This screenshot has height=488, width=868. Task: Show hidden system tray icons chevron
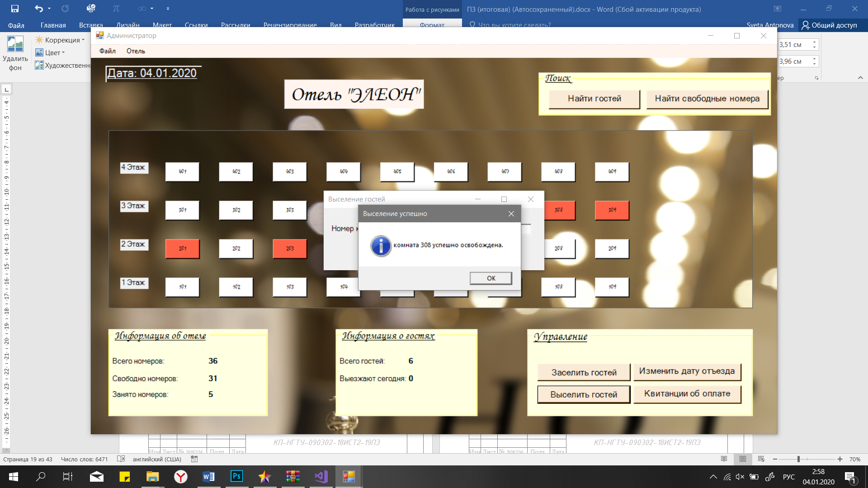coord(713,477)
